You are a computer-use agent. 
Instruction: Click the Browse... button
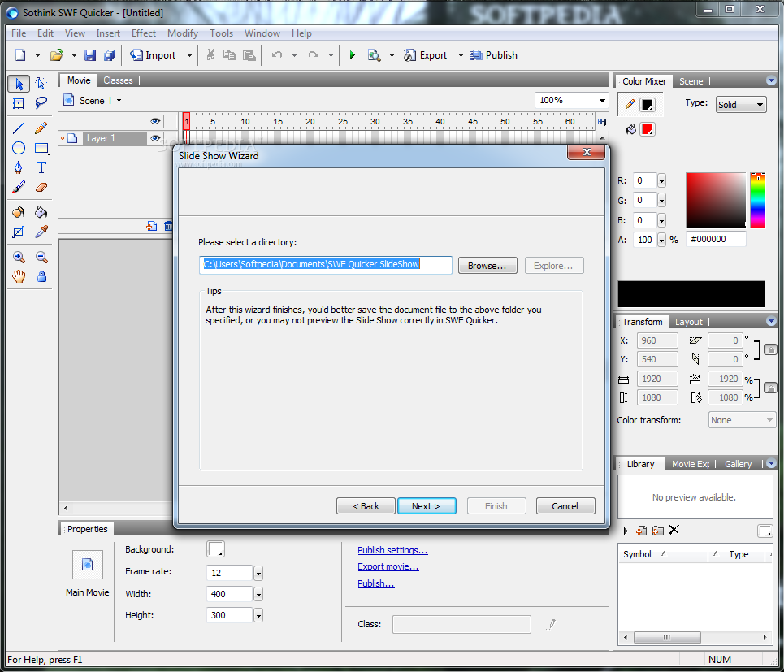487,266
